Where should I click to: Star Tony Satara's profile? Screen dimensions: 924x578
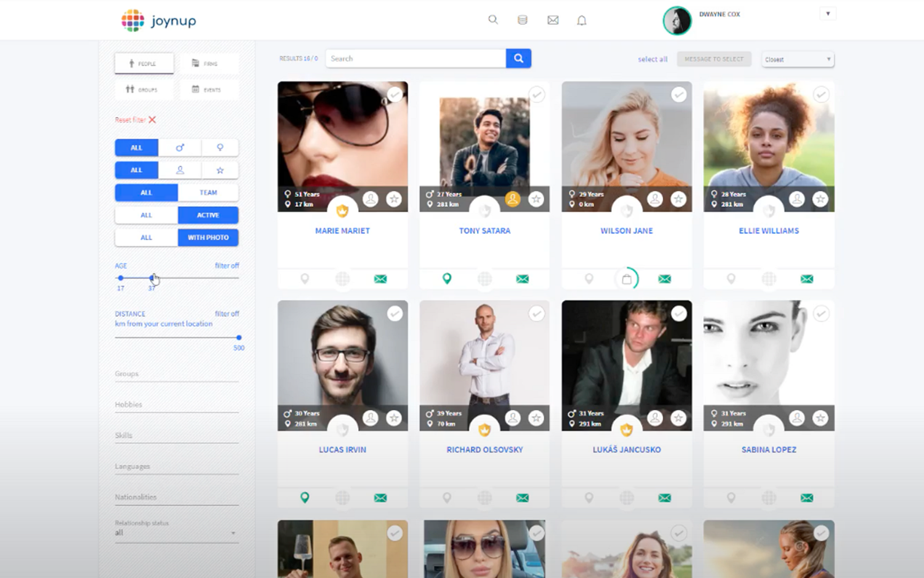535,199
